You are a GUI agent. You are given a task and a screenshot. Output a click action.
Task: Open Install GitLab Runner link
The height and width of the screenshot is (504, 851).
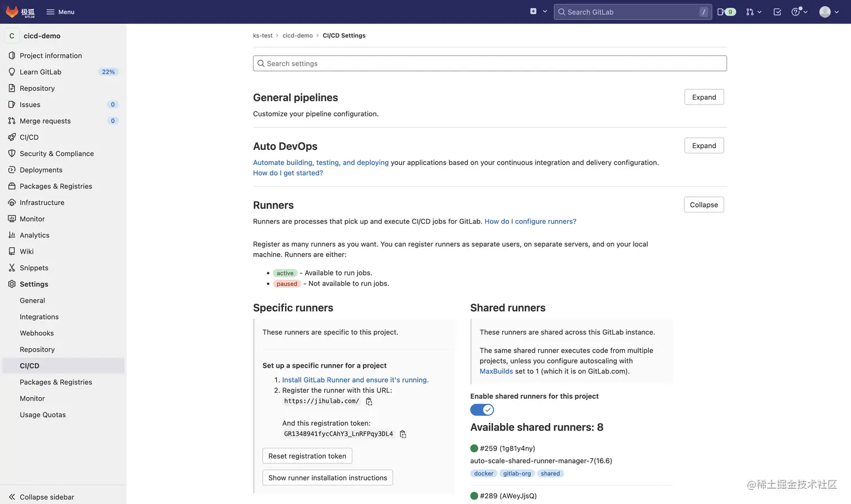pos(355,380)
